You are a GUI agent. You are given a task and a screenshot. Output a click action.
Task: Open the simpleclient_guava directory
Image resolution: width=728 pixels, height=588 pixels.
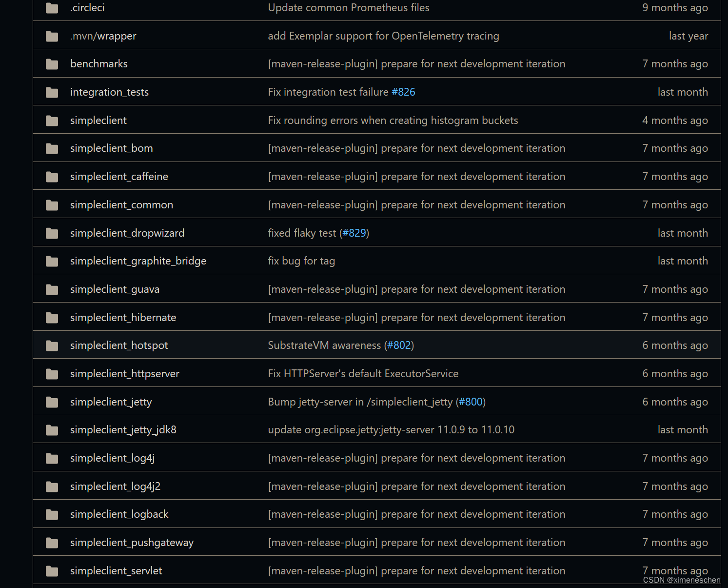coord(115,289)
